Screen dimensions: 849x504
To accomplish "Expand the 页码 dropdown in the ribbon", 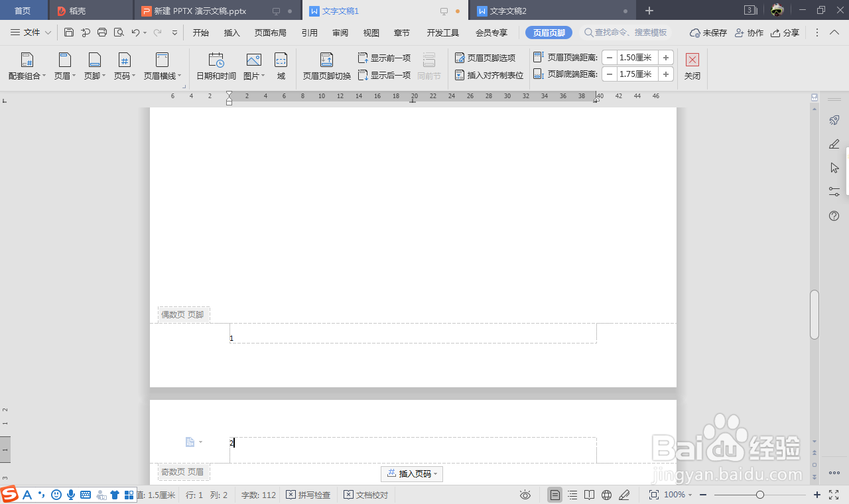I will pyautogui.click(x=125, y=76).
